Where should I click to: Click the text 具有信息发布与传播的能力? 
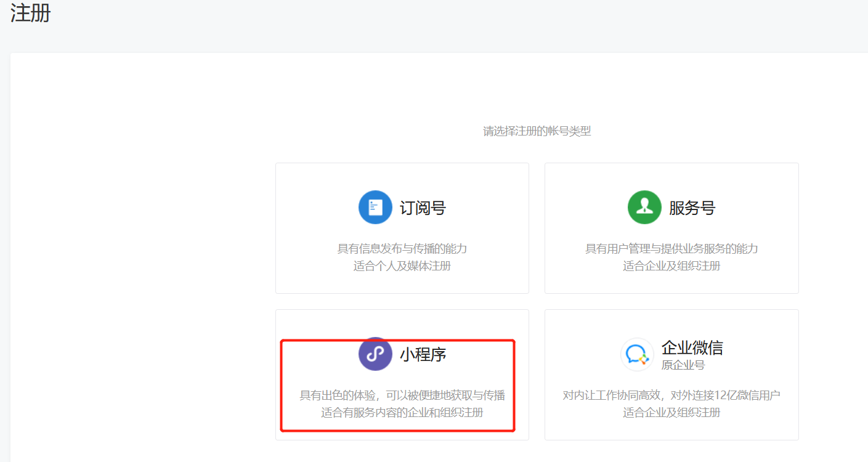coord(402,249)
